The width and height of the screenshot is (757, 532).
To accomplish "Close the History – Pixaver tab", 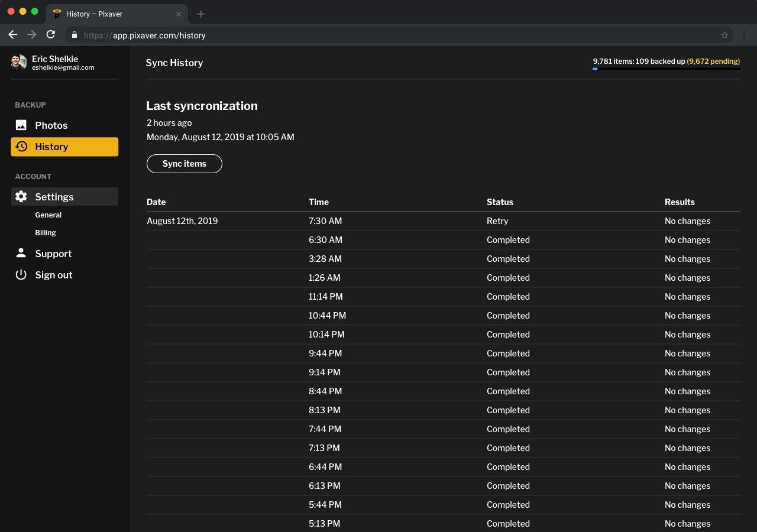I will (x=179, y=14).
